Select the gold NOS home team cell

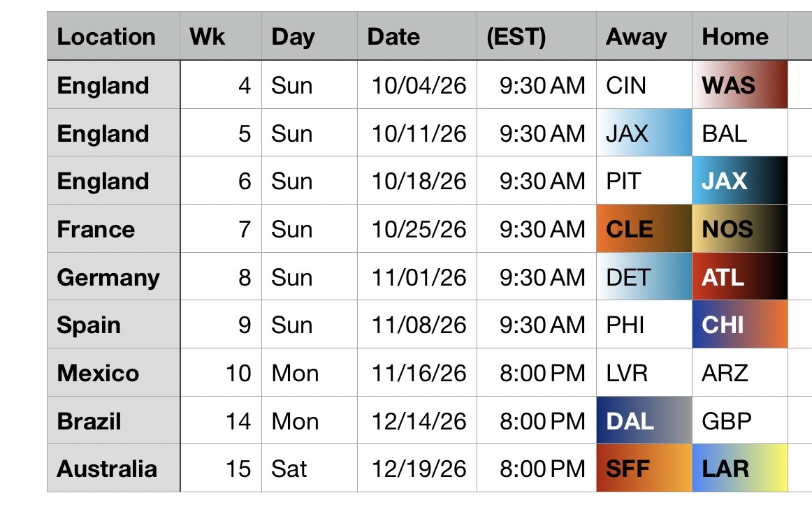[740, 229]
